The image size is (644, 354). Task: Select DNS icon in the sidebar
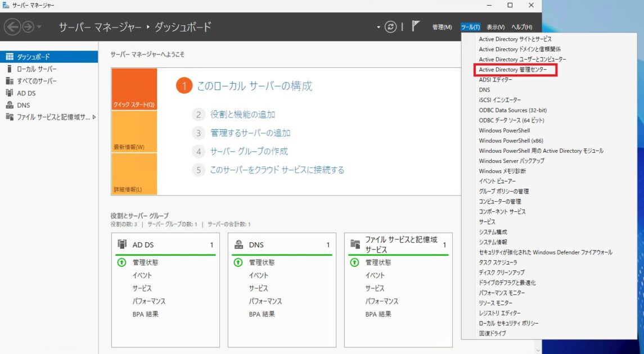click(x=10, y=105)
